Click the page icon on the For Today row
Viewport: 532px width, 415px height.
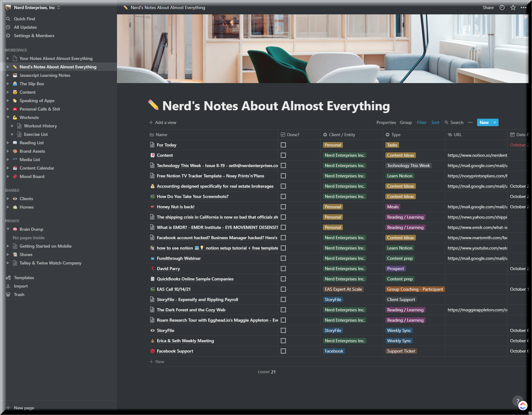[152, 145]
